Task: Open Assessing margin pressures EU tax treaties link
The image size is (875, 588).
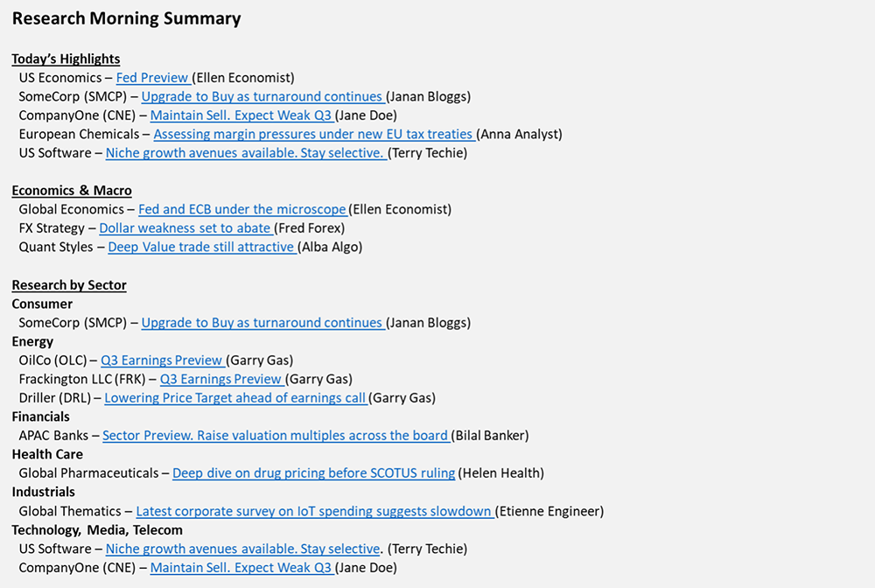Action: pos(314,135)
